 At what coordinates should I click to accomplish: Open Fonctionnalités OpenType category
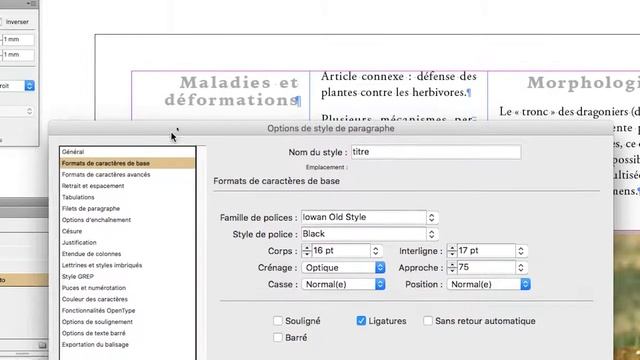[x=98, y=311]
